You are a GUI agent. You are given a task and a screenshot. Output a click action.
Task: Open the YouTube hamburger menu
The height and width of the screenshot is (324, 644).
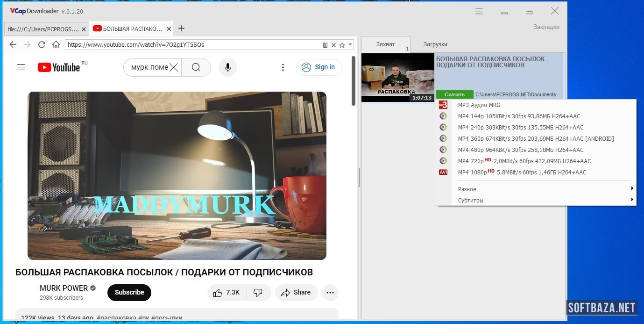click(21, 67)
